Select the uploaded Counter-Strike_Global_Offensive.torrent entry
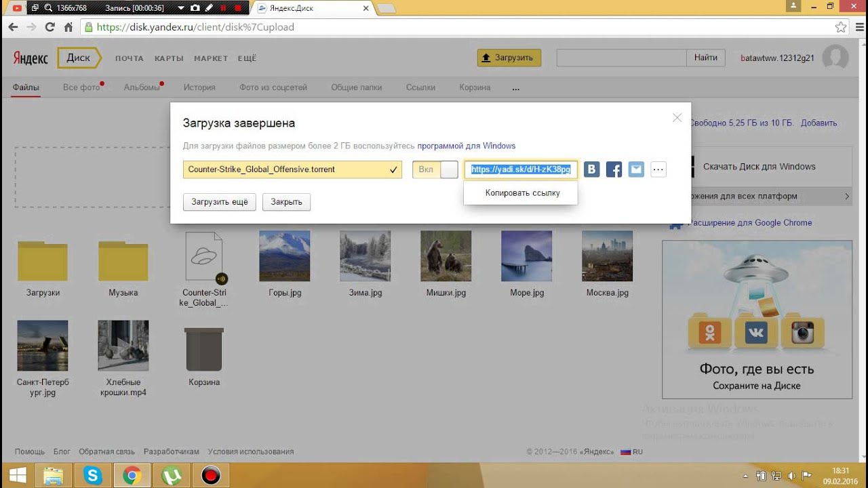 coord(292,169)
